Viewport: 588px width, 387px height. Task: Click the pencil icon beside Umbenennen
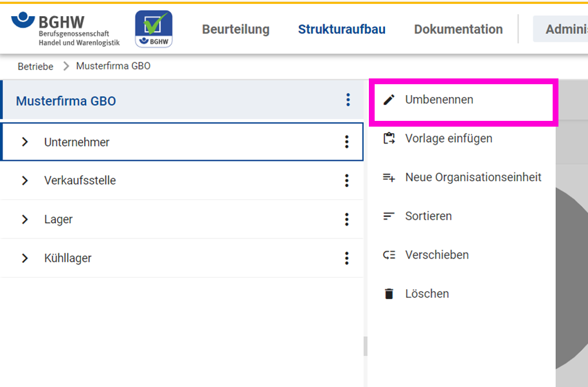coord(389,100)
